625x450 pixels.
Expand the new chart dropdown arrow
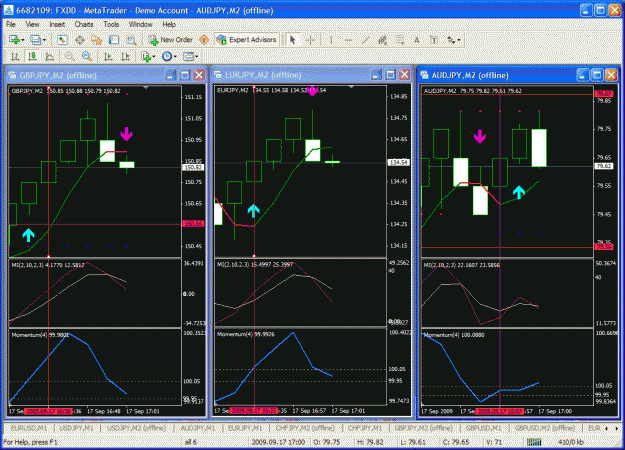(x=23, y=40)
